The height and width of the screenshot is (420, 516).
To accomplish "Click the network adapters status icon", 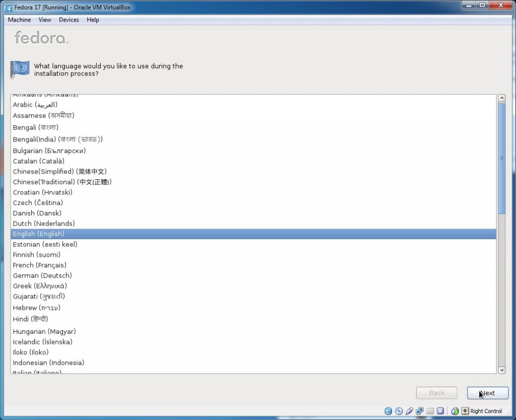I will click(x=420, y=411).
